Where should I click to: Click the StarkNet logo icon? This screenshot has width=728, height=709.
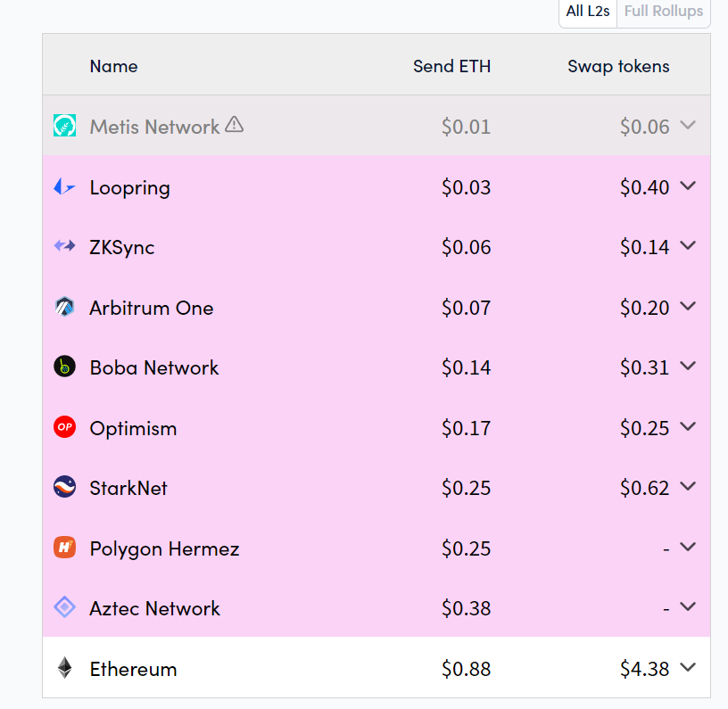(x=64, y=487)
